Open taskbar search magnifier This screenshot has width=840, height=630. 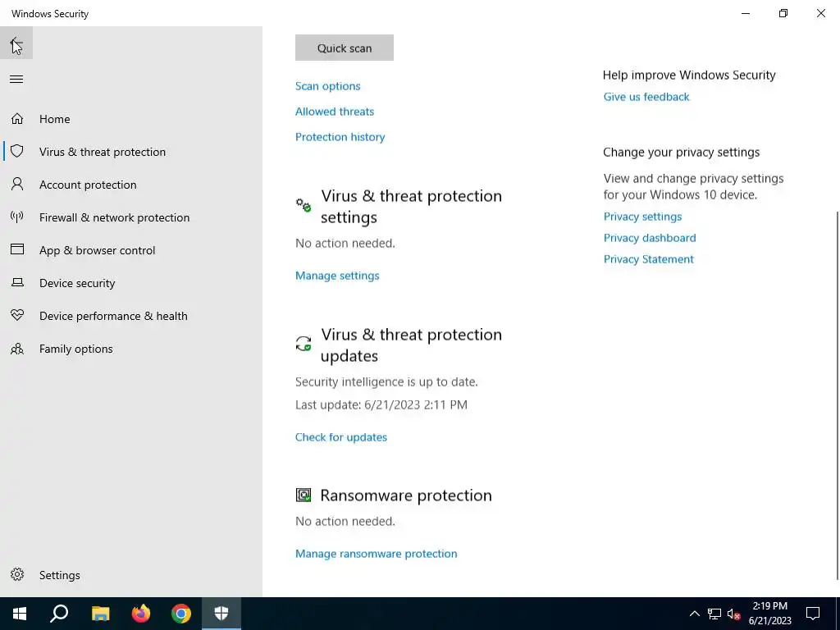point(59,614)
